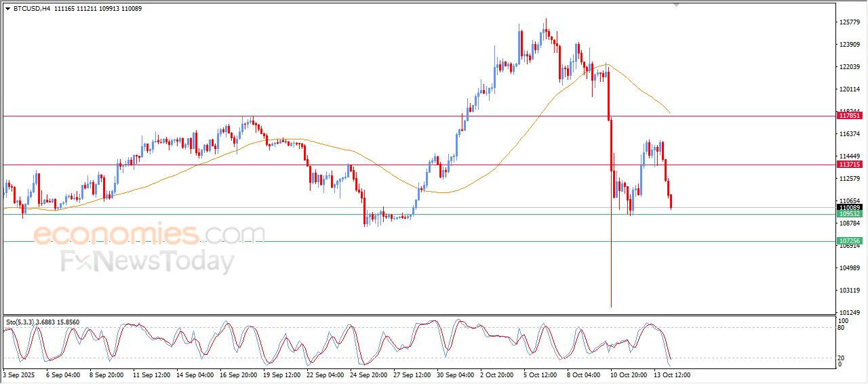Viewport: 868px width, 384px height.
Task: Click the black 110089 current price tag
Action: (x=850, y=207)
